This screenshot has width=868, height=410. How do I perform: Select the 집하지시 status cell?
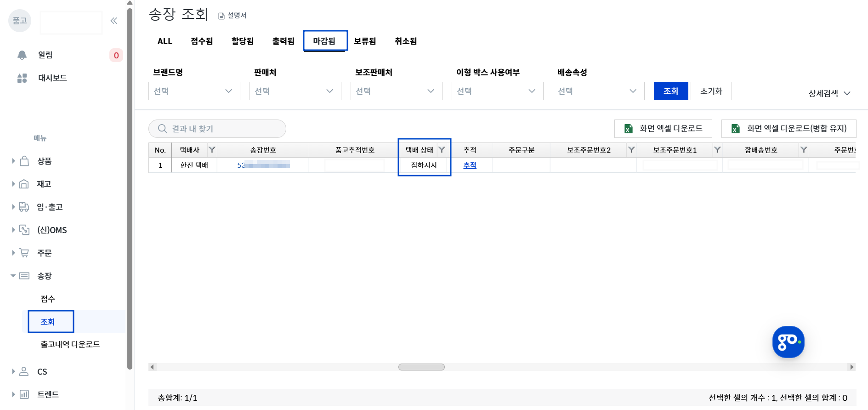point(424,165)
